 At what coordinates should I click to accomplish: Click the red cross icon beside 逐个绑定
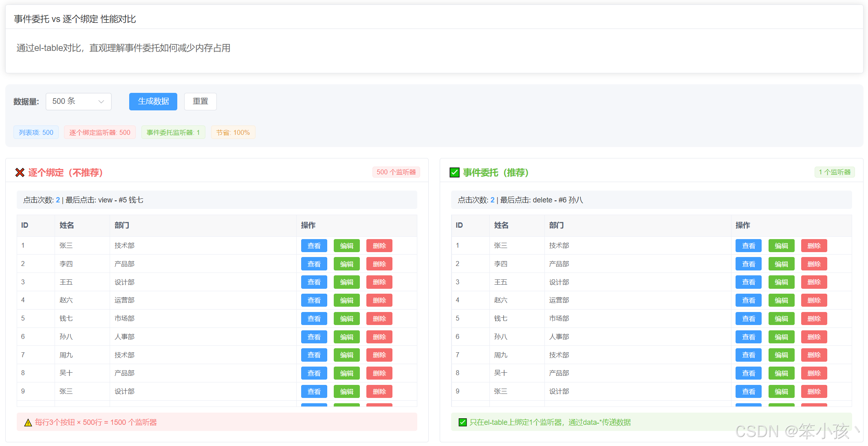(20, 173)
